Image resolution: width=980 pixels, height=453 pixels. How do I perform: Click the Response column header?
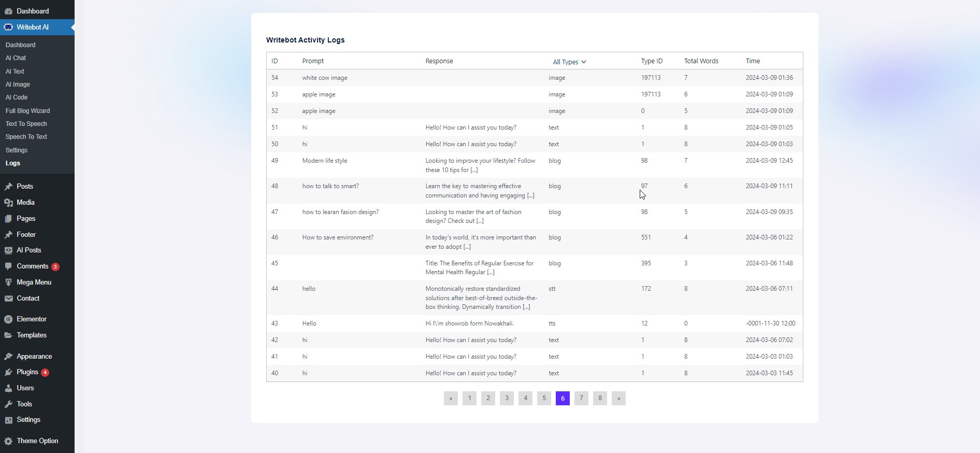439,61
